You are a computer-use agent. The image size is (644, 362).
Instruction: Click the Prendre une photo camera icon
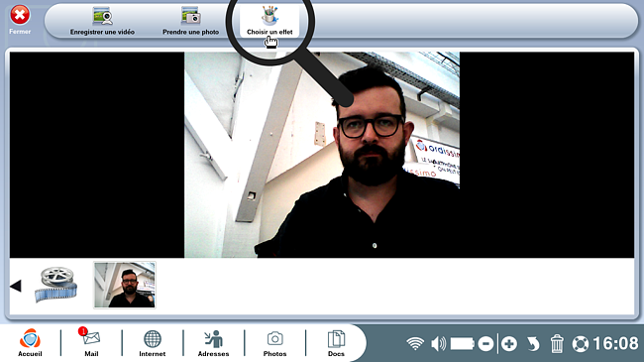pyautogui.click(x=190, y=17)
